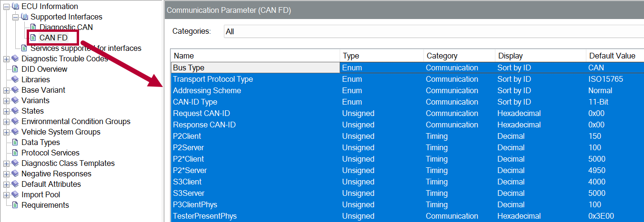The width and height of the screenshot is (644, 222).
Task: Click the Protocol Services document icon
Action: coord(15,153)
